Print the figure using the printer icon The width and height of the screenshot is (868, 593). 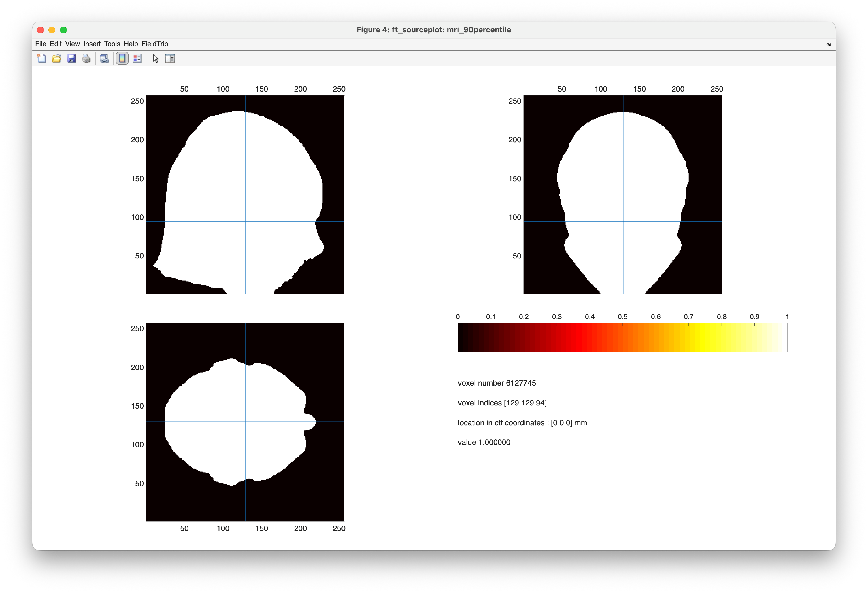pyautogui.click(x=86, y=58)
